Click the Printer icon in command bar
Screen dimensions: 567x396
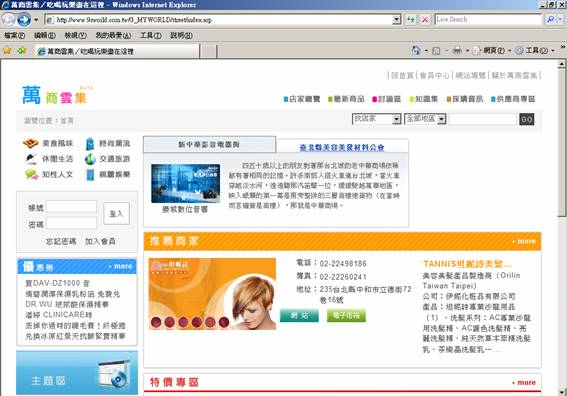pyautogui.click(x=457, y=50)
